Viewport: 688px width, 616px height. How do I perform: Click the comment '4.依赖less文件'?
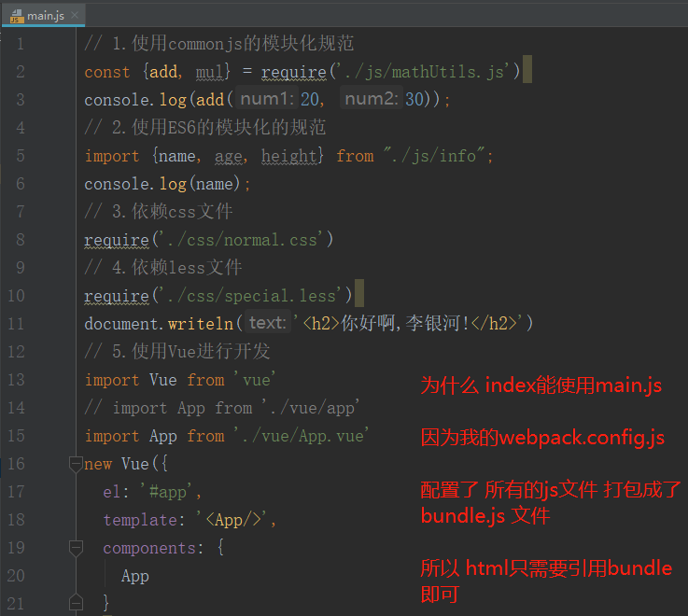click(163, 268)
